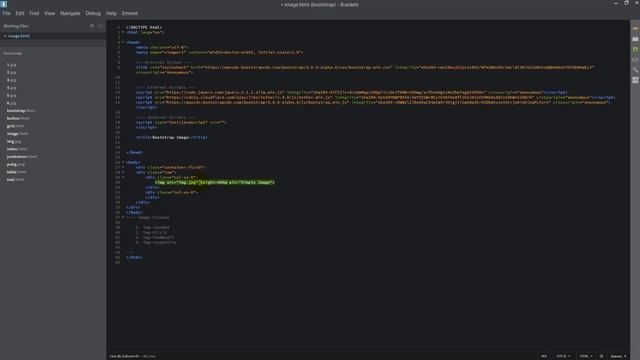The image size is (640, 360).
Task: Click the closing html tag on line 45
Action: click(x=134, y=257)
